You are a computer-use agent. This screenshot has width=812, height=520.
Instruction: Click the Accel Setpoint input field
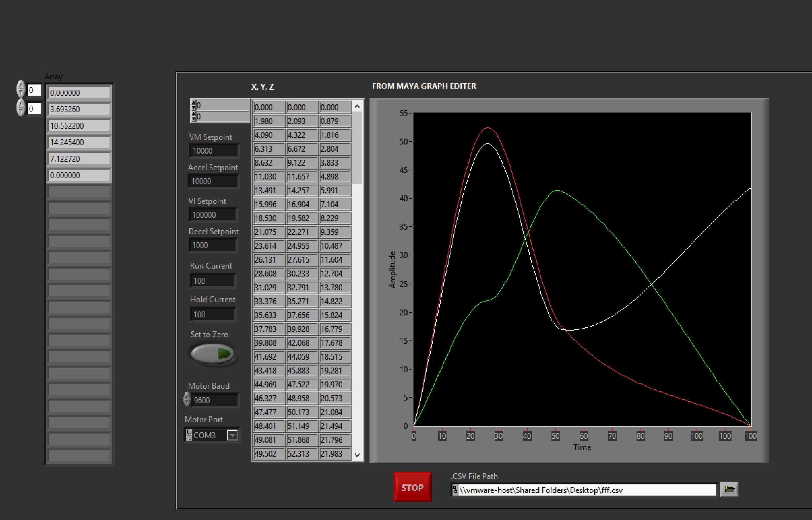click(213, 181)
